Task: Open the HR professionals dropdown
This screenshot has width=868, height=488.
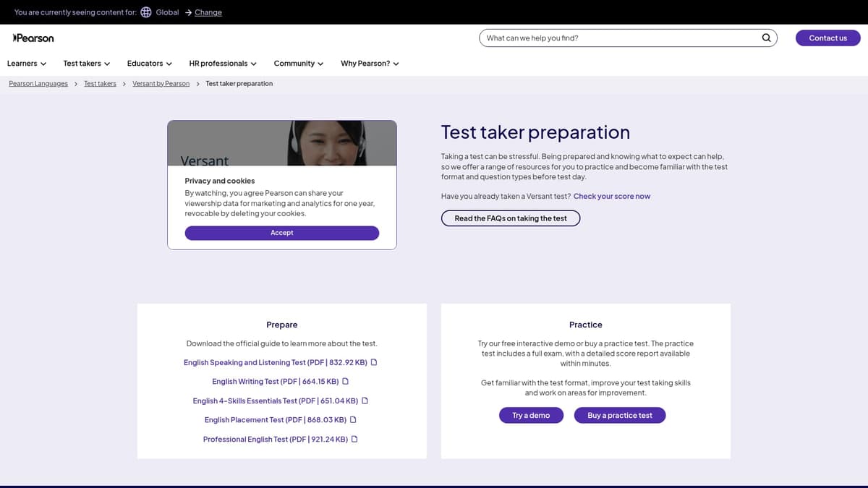Action: tap(223, 64)
